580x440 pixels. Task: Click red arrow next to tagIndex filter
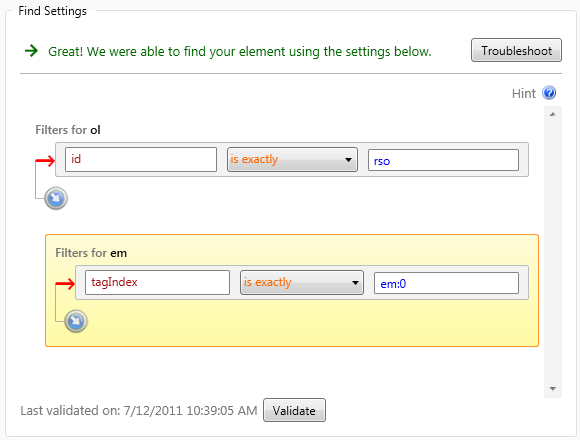coord(65,284)
